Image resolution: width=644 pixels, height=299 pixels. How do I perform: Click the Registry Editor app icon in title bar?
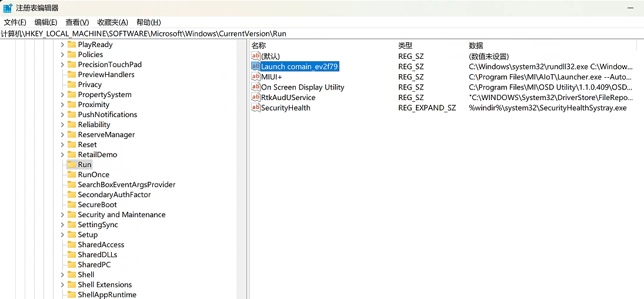click(8, 8)
